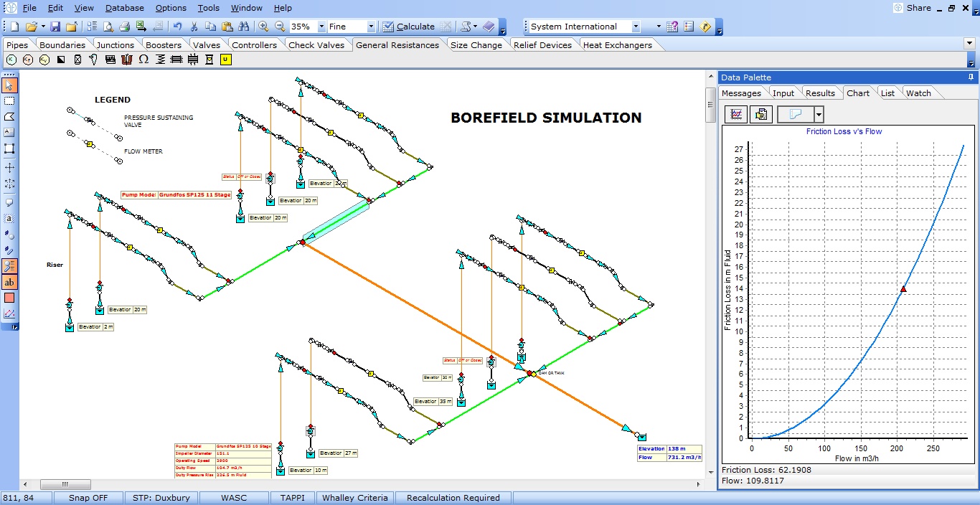Select the Omega resistance component

[143, 60]
